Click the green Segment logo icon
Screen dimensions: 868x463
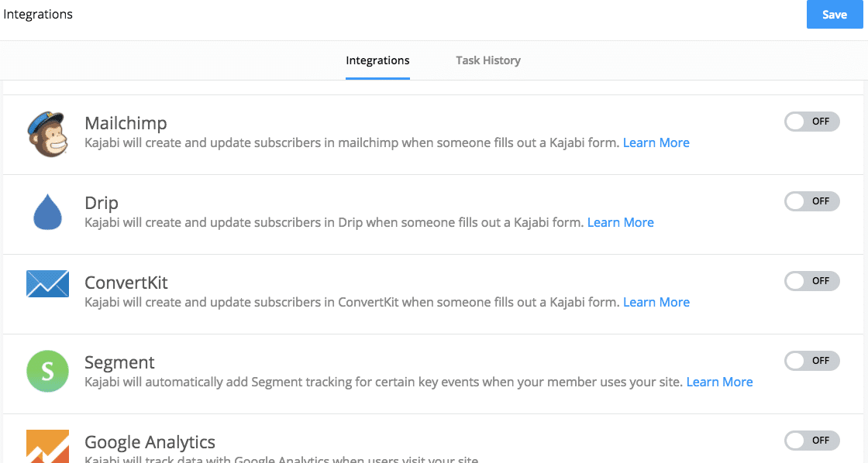tap(47, 371)
